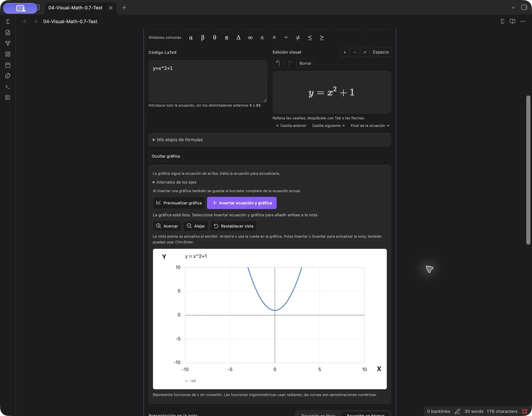Expand Mis atajos de fórmulas section

click(x=270, y=140)
